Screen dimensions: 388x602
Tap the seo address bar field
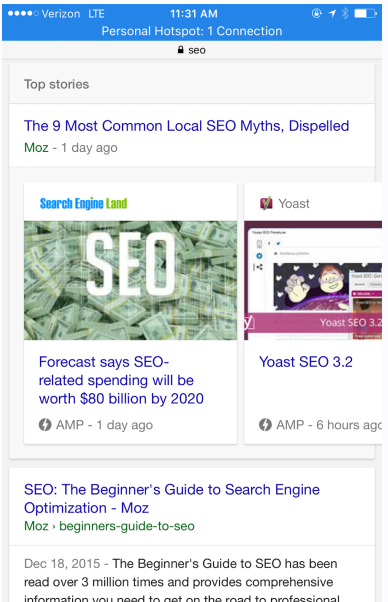[192, 50]
